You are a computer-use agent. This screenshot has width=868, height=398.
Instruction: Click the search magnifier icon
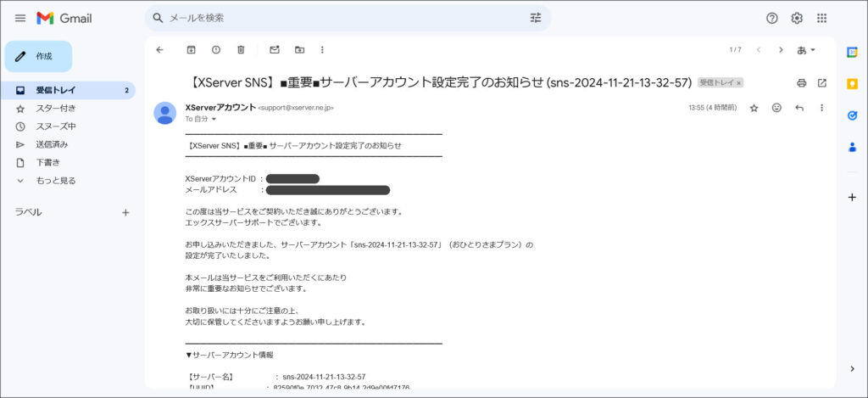158,19
